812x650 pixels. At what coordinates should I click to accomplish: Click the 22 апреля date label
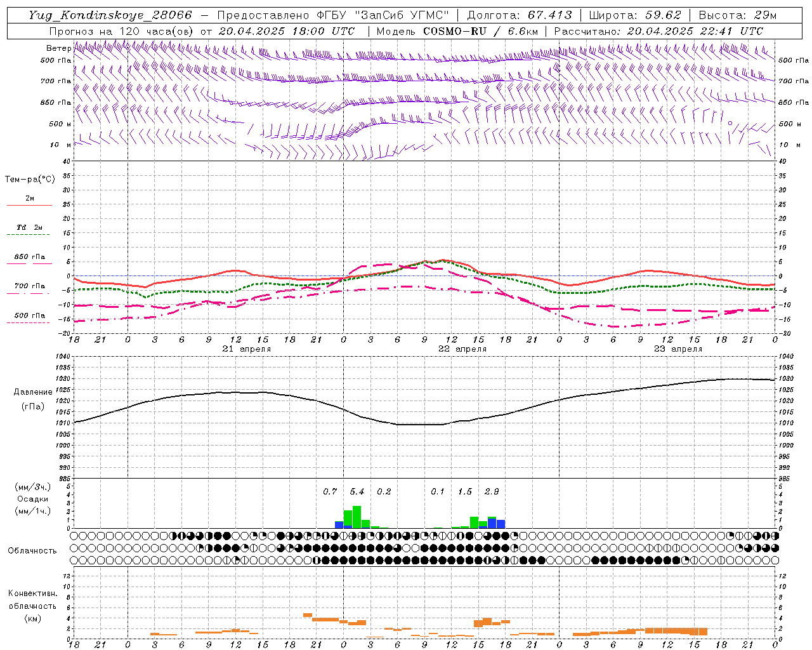pyautogui.click(x=462, y=349)
